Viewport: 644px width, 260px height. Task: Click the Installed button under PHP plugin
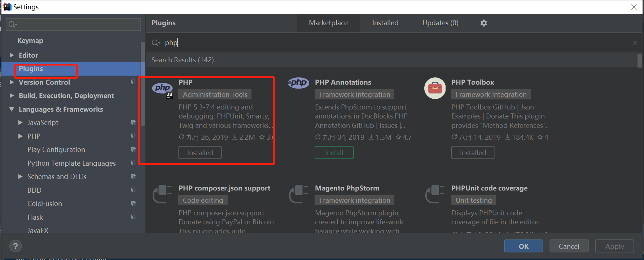(x=200, y=153)
